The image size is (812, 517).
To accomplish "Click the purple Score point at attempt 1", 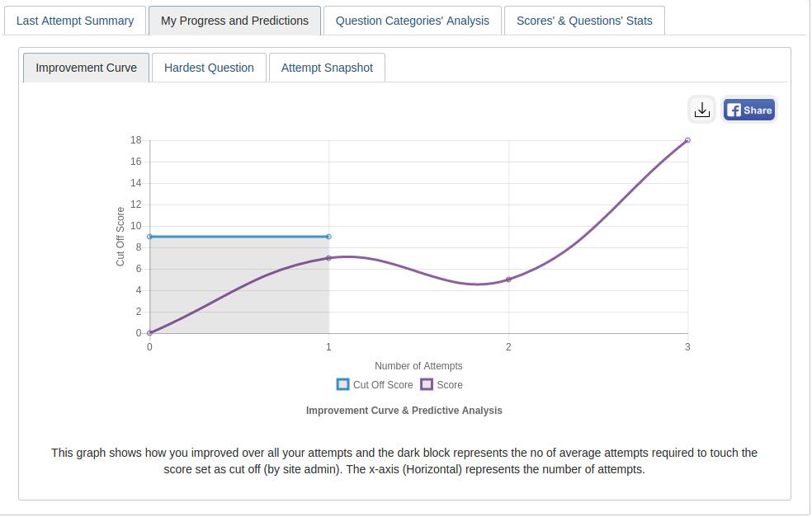I will 328,258.
